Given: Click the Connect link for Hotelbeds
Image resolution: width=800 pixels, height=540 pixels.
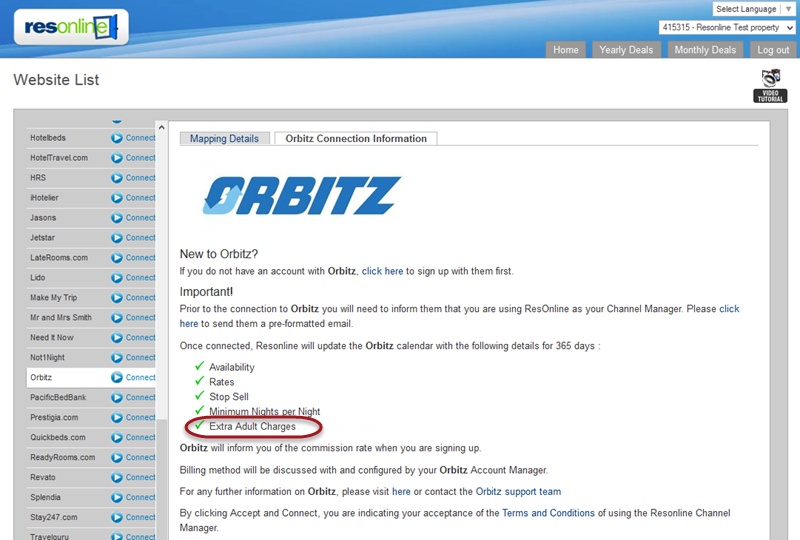Looking at the screenshot, I should pyautogui.click(x=140, y=138).
